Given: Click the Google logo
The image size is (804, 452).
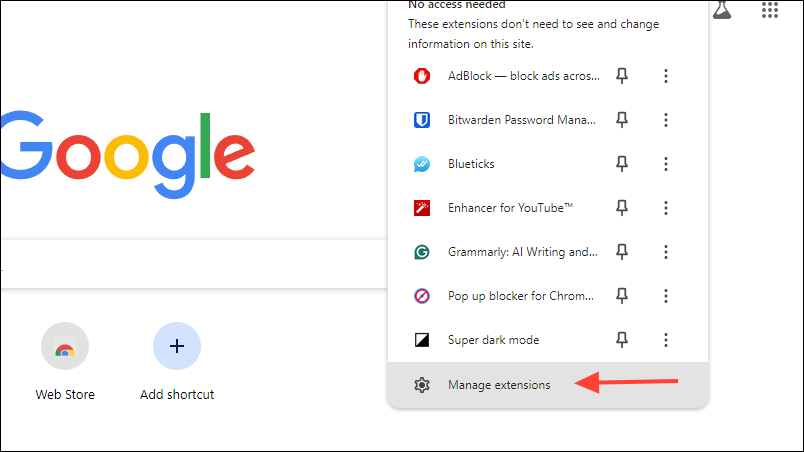Looking at the screenshot, I should tap(127, 154).
